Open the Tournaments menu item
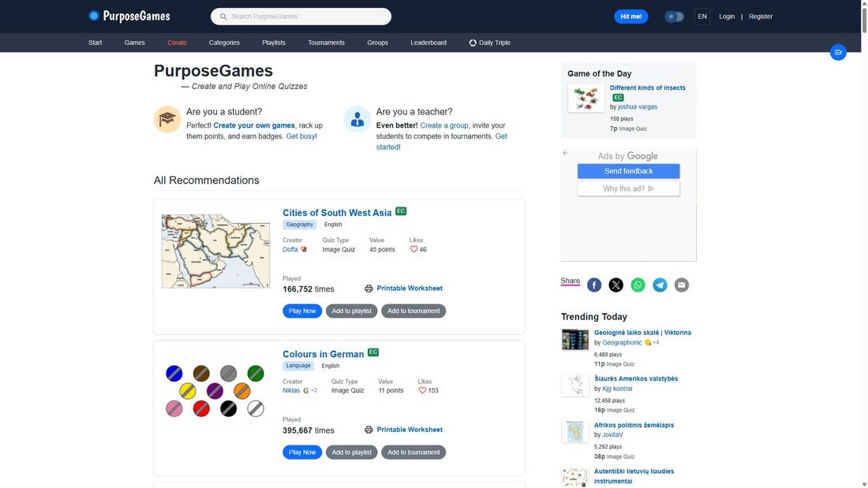Image resolution: width=868 pixels, height=488 pixels. tap(326, 43)
